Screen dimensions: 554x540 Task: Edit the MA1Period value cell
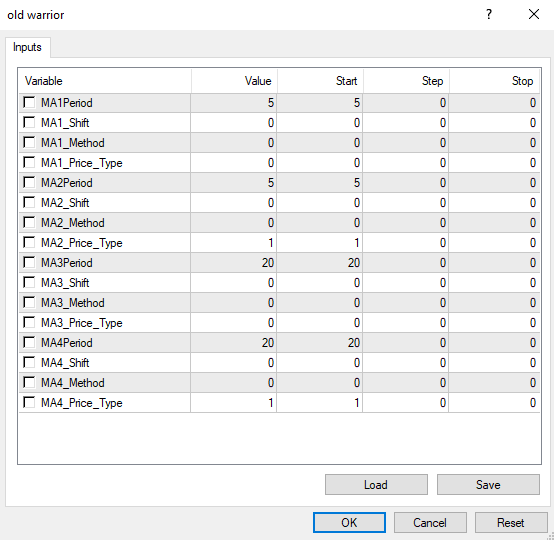(234, 103)
